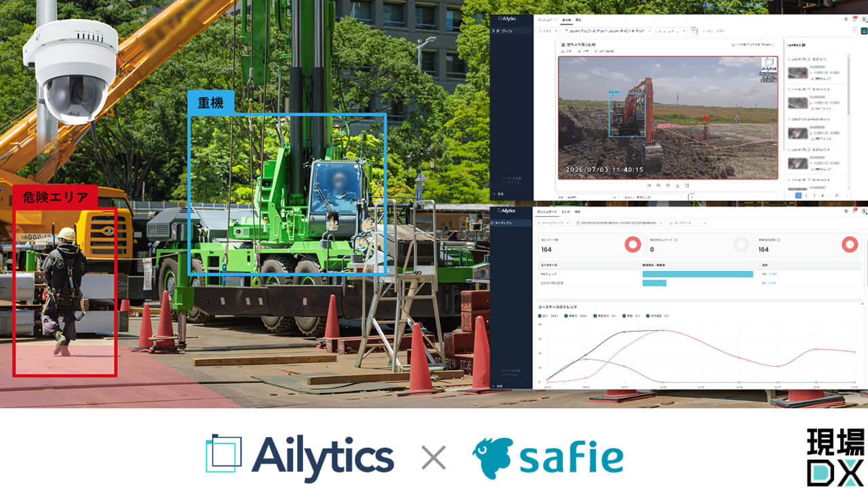
Task: Open search icon in video window header
Action: (x=846, y=19)
